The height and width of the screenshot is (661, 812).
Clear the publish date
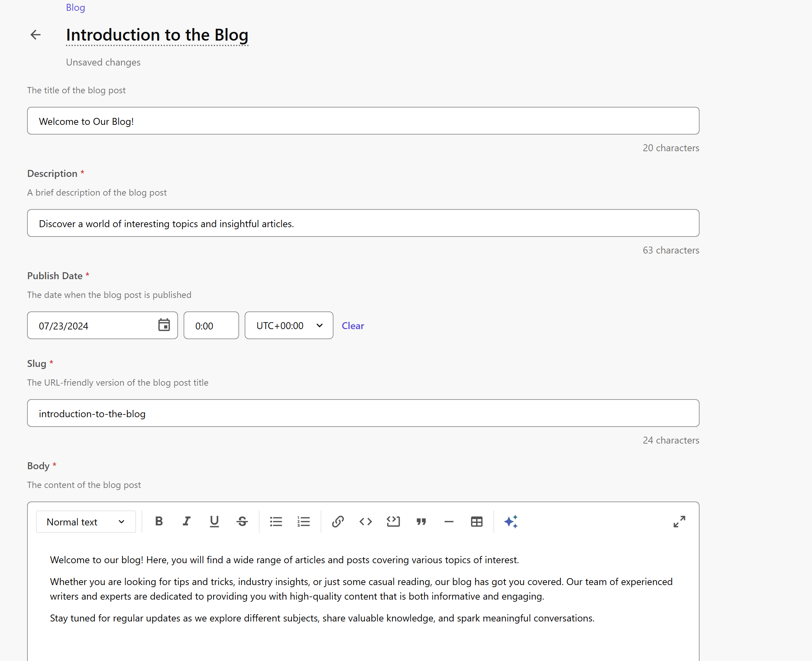click(x=353, y=326)
